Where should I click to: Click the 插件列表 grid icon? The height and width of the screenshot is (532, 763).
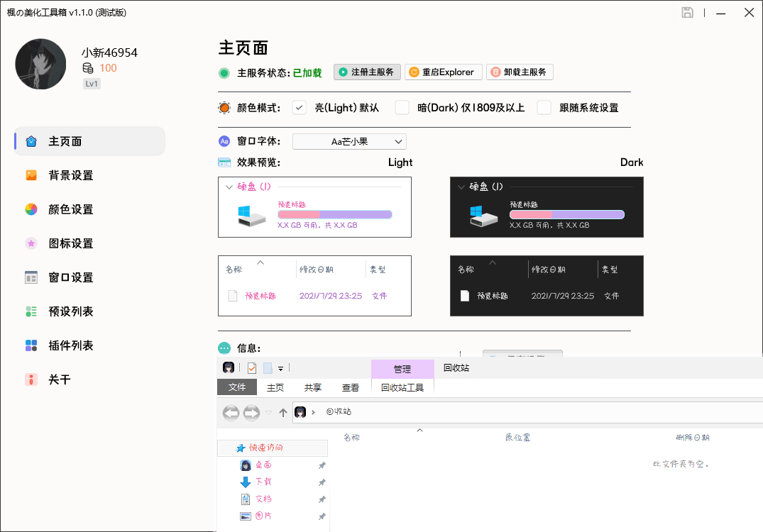tap(31, 345)
